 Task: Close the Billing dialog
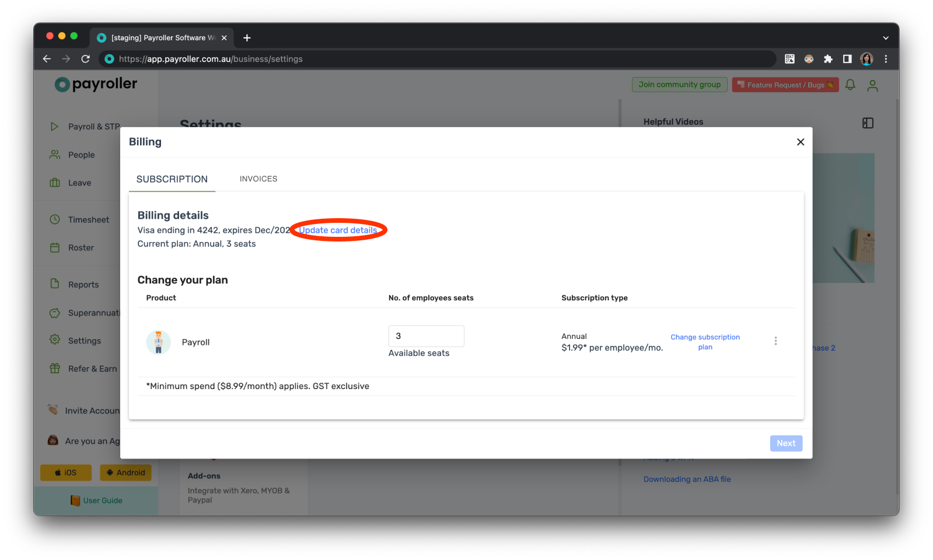click(x=800, y=142)
